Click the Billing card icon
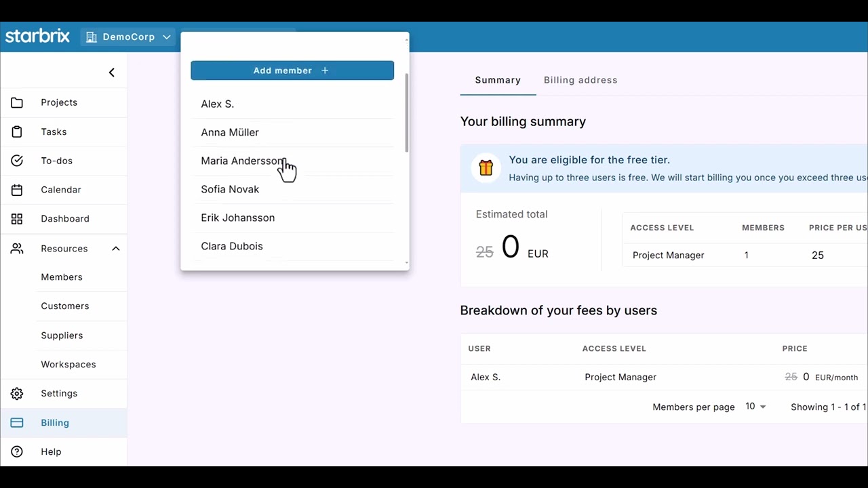 (x=17, y=423)
